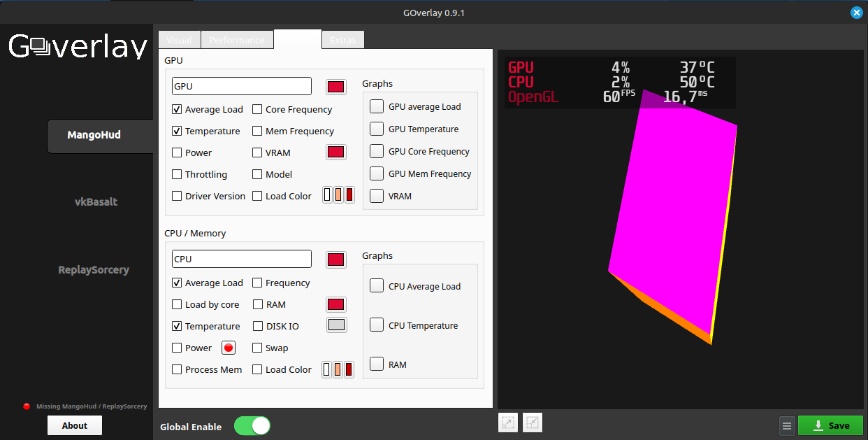Open the hamburger menu next to Save
The width and height of the screenshot is (868, 440).
(787, 425)
